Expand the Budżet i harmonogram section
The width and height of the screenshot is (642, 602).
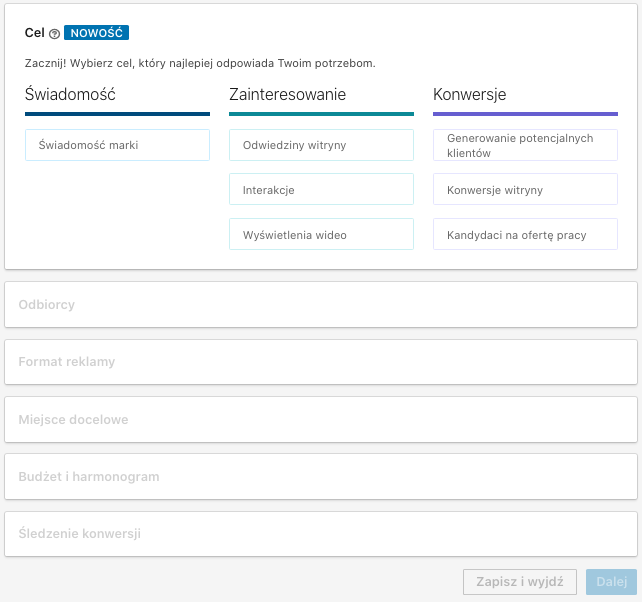click(320, 477)
